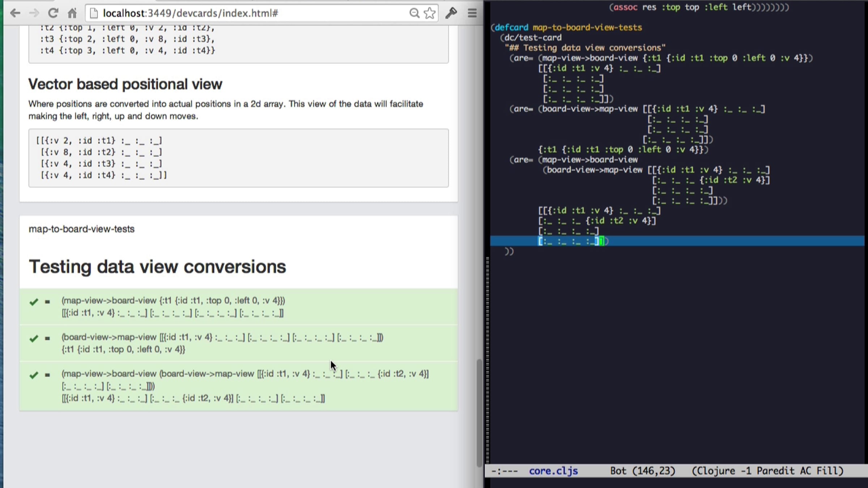Click the assoc res :top line in editor
Image resolution: width=868 pixels, height=488 pixels.
coord(699,7)
